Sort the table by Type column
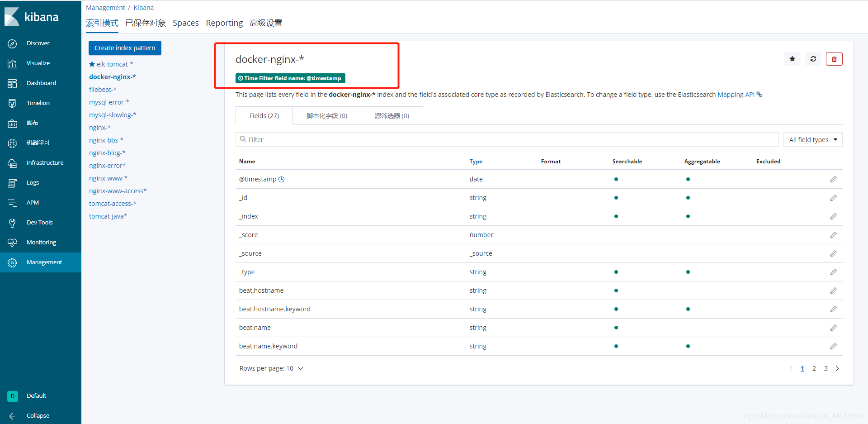This screenshot has height=424, width=868. pos(476,162)
